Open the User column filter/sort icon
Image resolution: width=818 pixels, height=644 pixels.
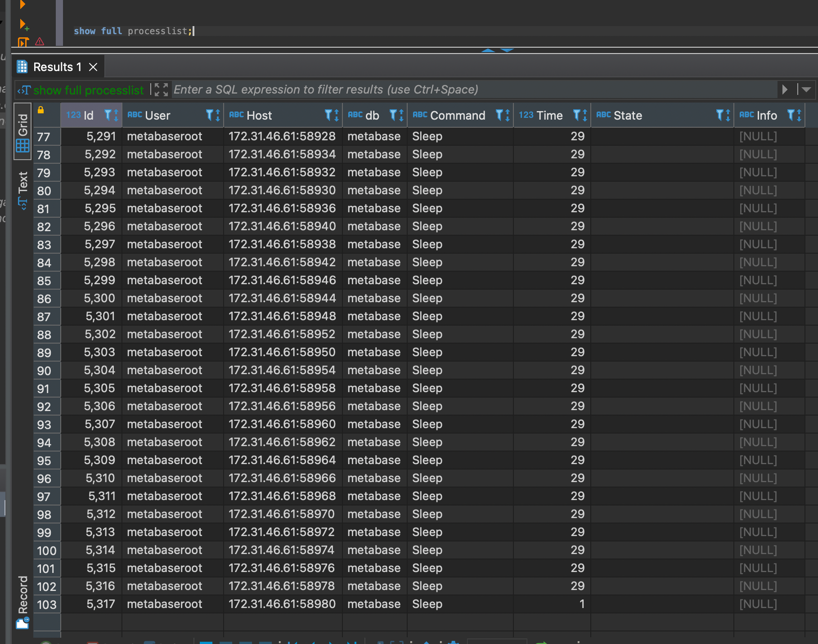(x=213, y=115)
